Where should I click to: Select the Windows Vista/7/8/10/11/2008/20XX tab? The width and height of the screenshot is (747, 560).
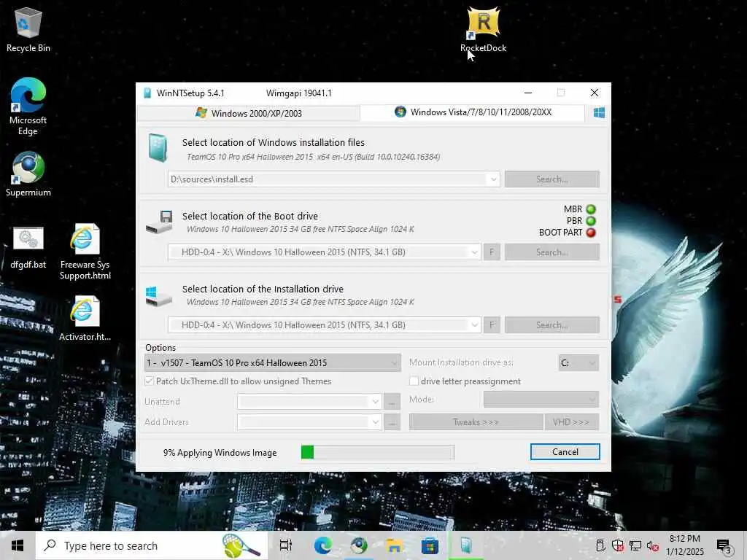point(473,112)
